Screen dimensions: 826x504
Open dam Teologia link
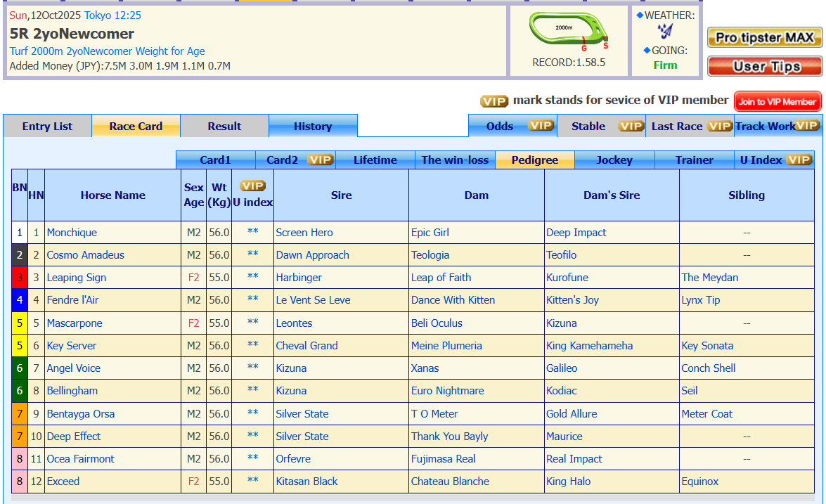(430, 255)
